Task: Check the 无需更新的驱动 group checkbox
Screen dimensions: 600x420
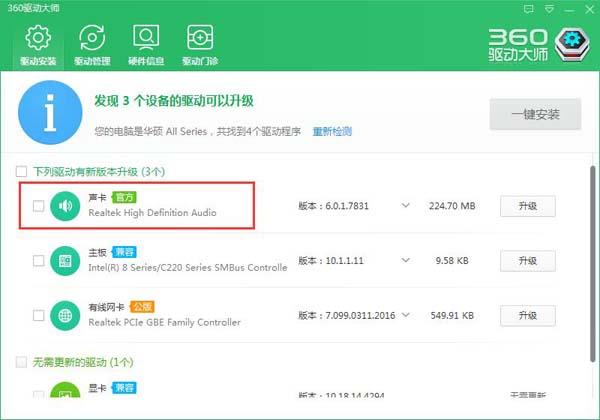Action: 21,362
